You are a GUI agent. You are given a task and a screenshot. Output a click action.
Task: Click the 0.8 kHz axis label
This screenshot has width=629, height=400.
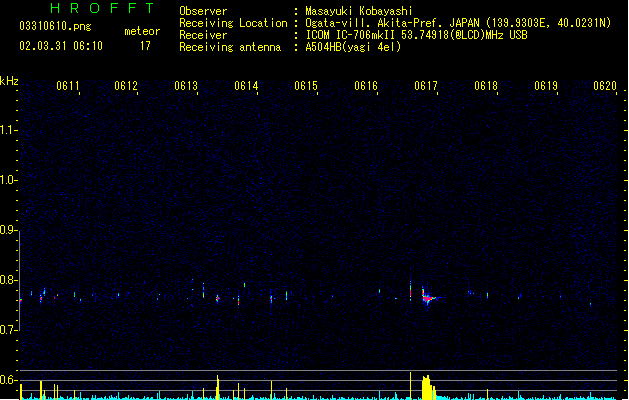pos(8,280)
